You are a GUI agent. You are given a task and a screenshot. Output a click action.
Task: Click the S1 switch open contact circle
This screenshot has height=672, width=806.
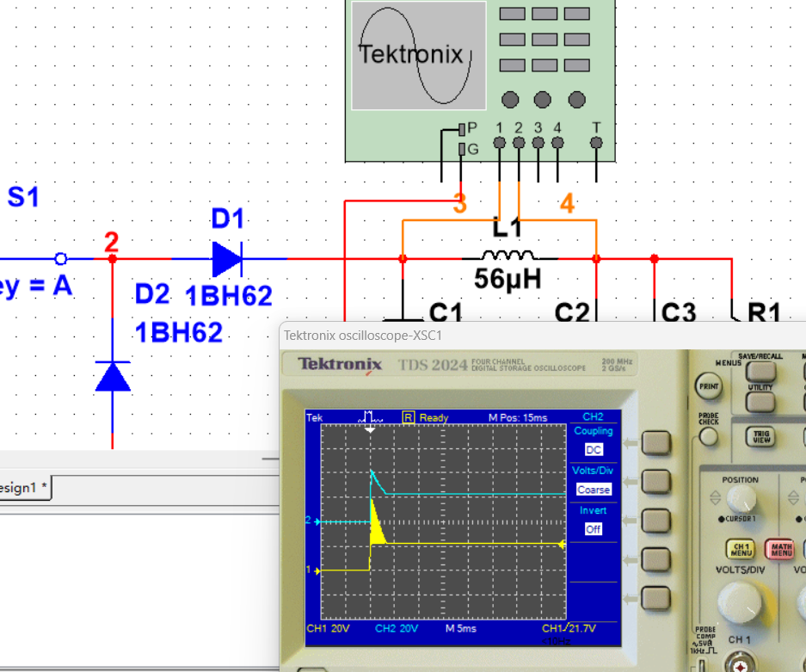61,259
